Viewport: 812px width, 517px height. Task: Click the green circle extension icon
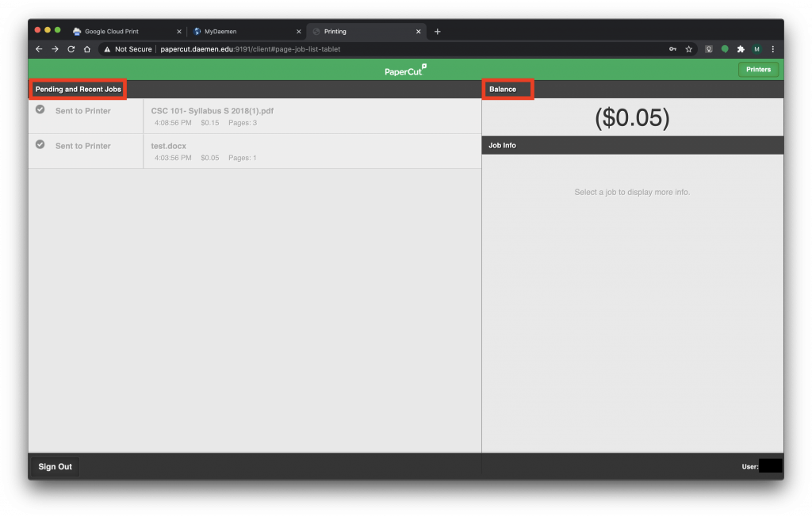pos(725,49)
